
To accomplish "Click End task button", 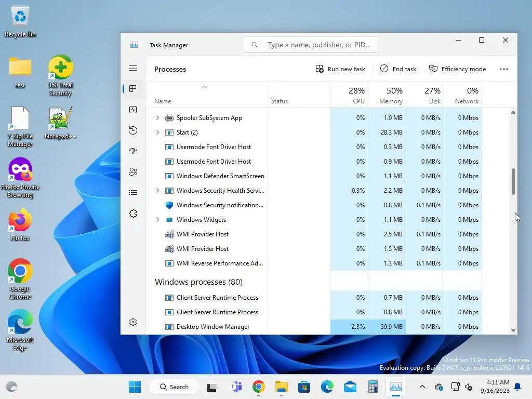I will pyautogui.click(x=398, y=69).
